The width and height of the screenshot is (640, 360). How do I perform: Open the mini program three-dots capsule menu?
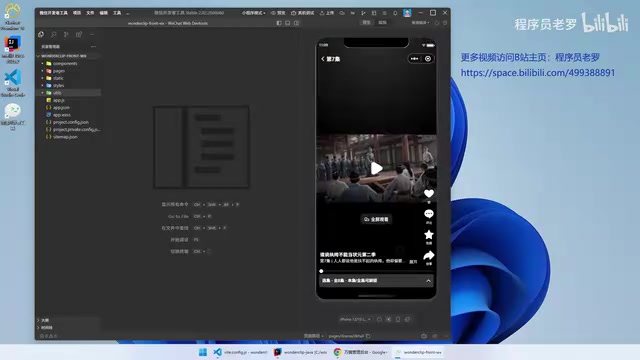[414, 59]
